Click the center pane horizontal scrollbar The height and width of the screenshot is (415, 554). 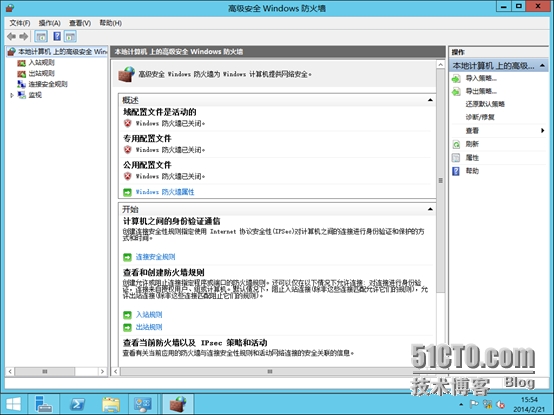coord(270,371)
